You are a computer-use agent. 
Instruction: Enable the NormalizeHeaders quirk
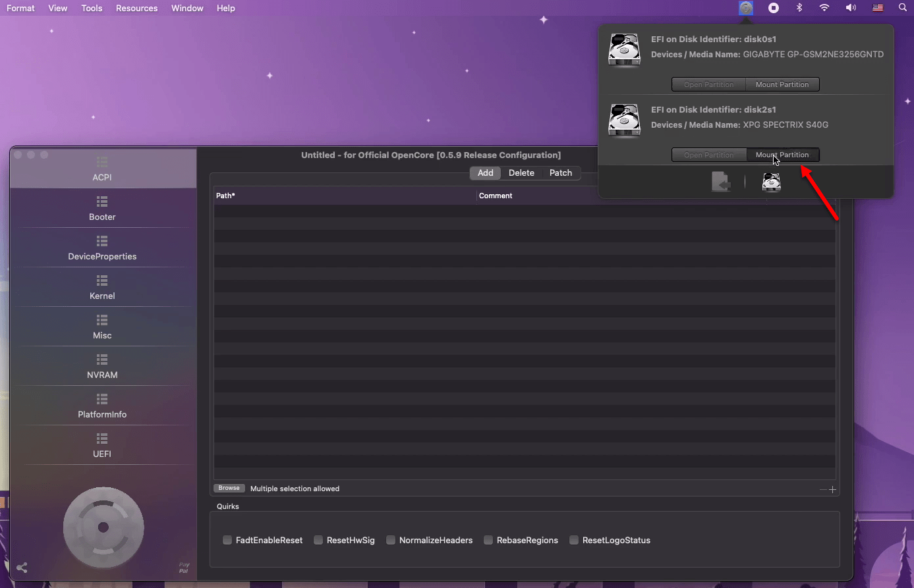(391, 540)
